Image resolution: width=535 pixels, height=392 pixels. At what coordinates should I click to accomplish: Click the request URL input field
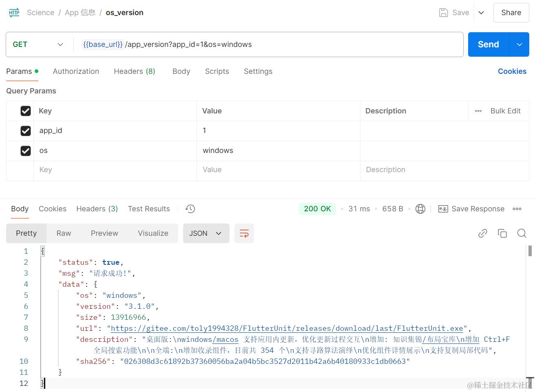[269, 44]
